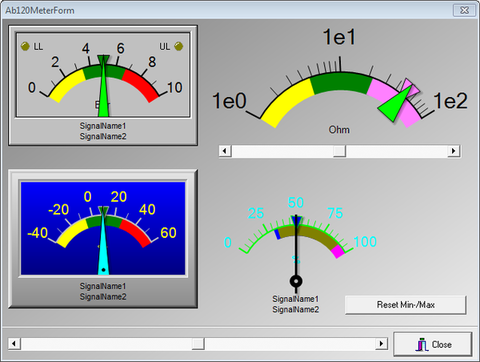Click the red zone of the Bar meter
The width and height of the screenshot is (480, 362).
141,83
